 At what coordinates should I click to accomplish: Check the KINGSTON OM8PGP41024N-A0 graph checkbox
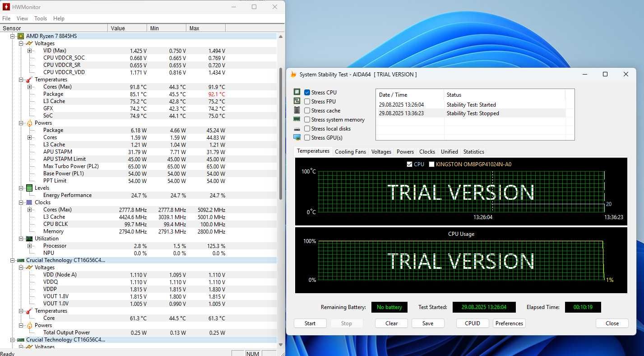point(431,164)
